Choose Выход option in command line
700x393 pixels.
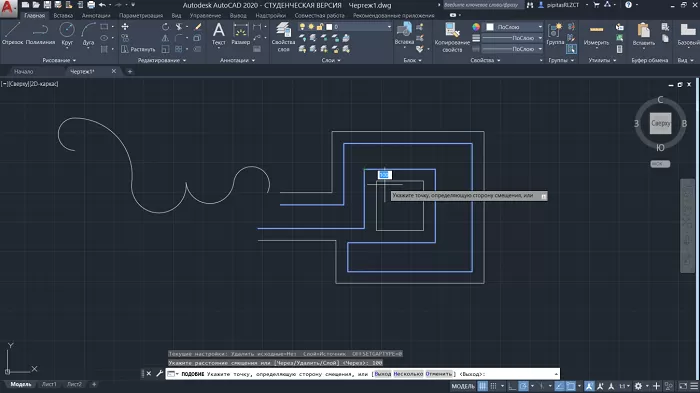(383, 374)
